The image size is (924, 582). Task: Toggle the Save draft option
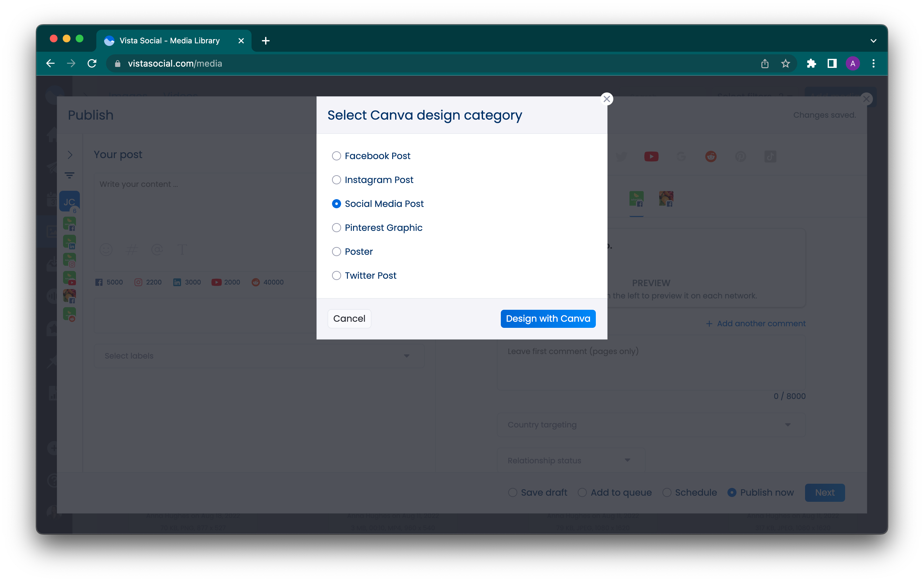pos(512,492)
